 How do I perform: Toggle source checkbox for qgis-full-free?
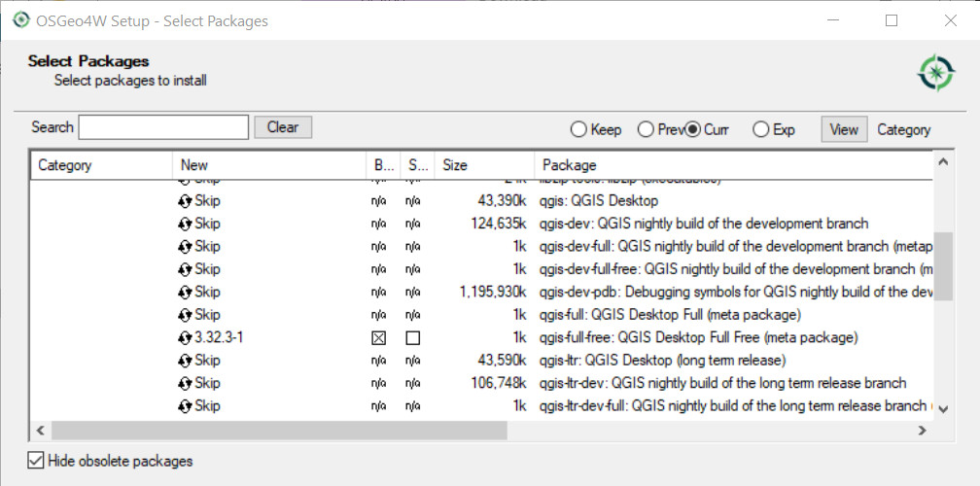(x=412, y=338)
